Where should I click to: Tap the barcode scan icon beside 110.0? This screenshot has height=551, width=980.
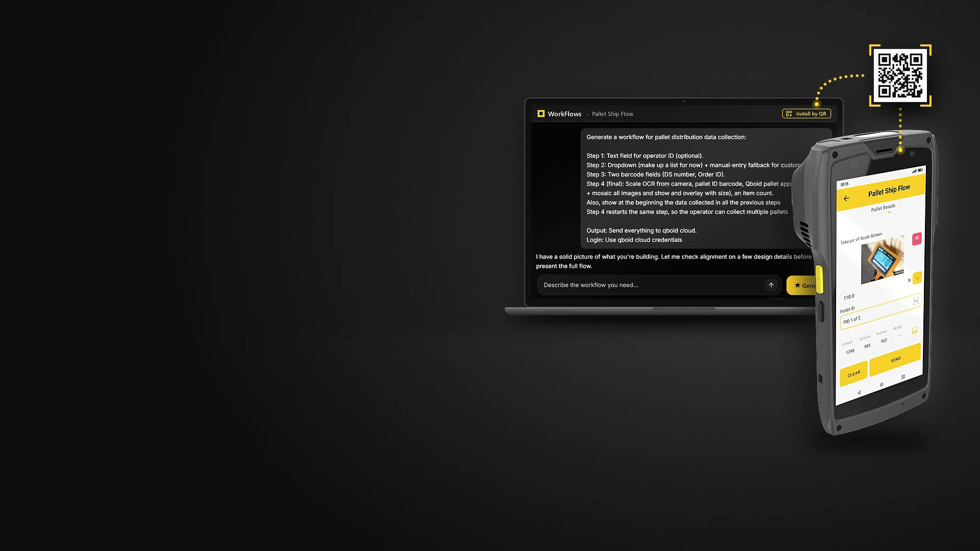click(x=916, y=301)
